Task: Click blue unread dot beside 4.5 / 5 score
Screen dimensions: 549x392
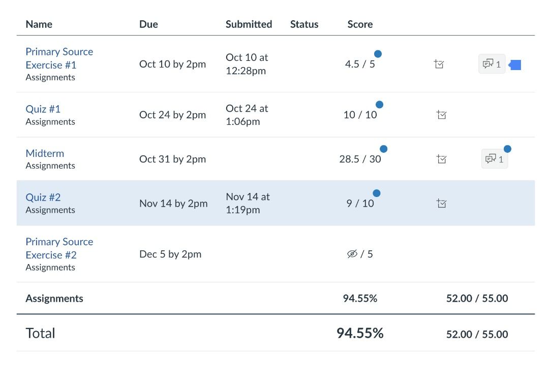Action: [378, 54]
